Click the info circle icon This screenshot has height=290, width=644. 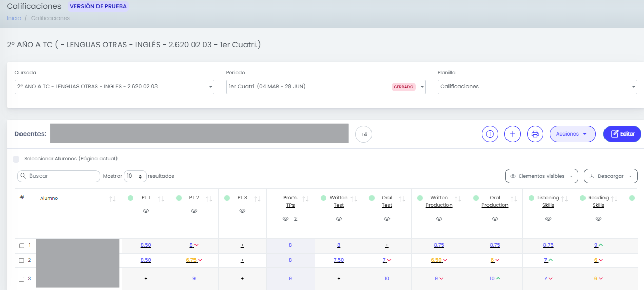[x=490, y=134]
